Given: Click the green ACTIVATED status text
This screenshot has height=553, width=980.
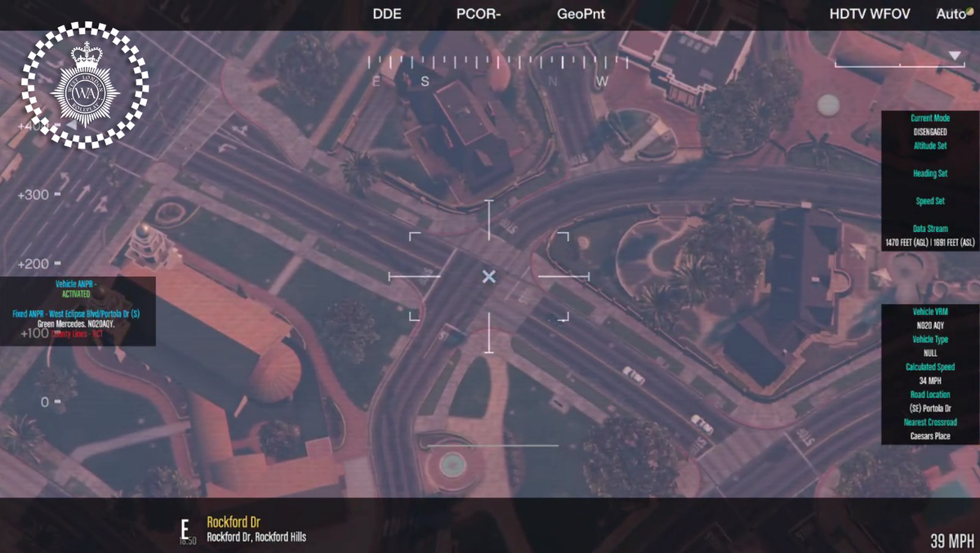Looking at the screenshot, I should click(x=76, y=293).
